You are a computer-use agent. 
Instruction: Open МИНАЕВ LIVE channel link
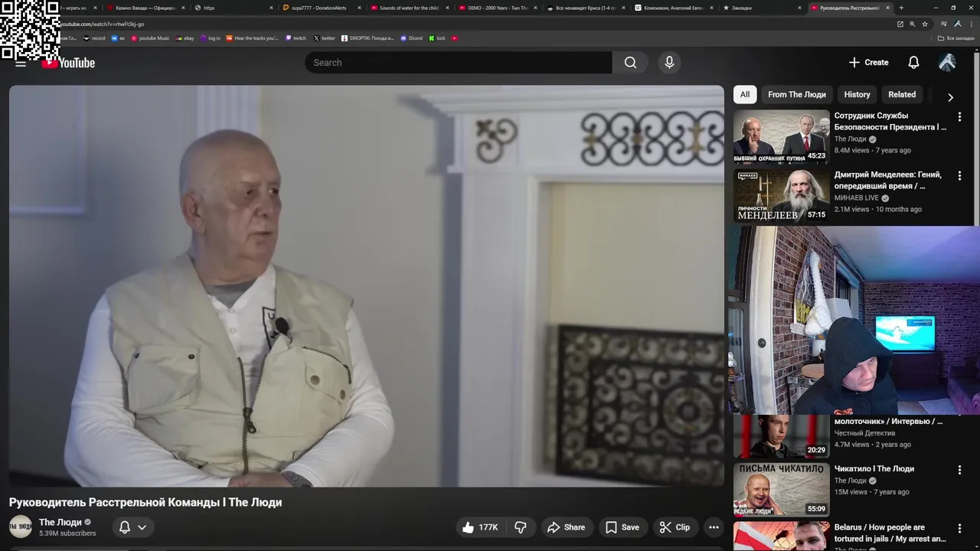click(857, 197)
